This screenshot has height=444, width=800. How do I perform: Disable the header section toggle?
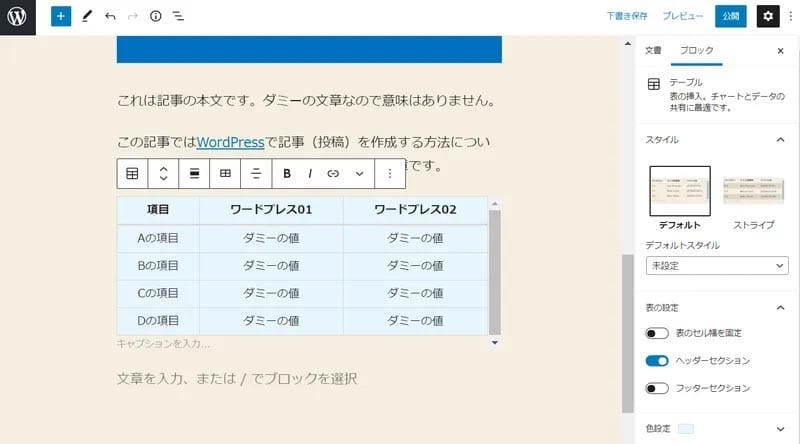coord(657,360)
